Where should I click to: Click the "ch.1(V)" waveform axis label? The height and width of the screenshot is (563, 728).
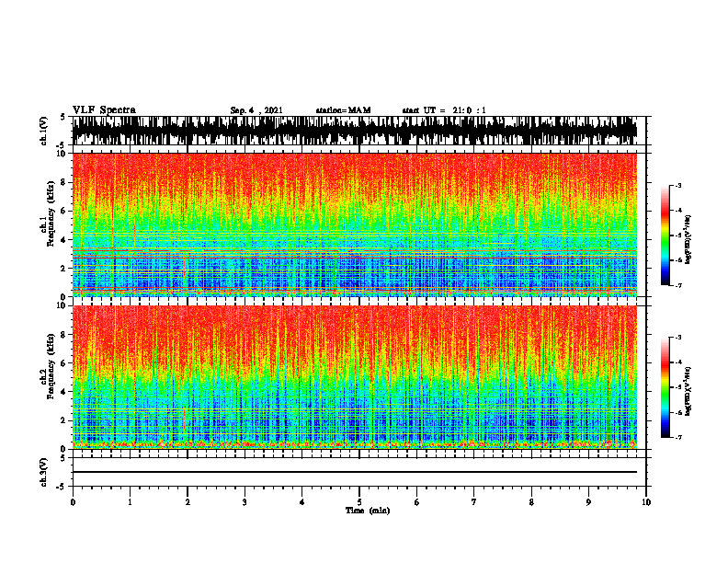(x=44, y=131)
